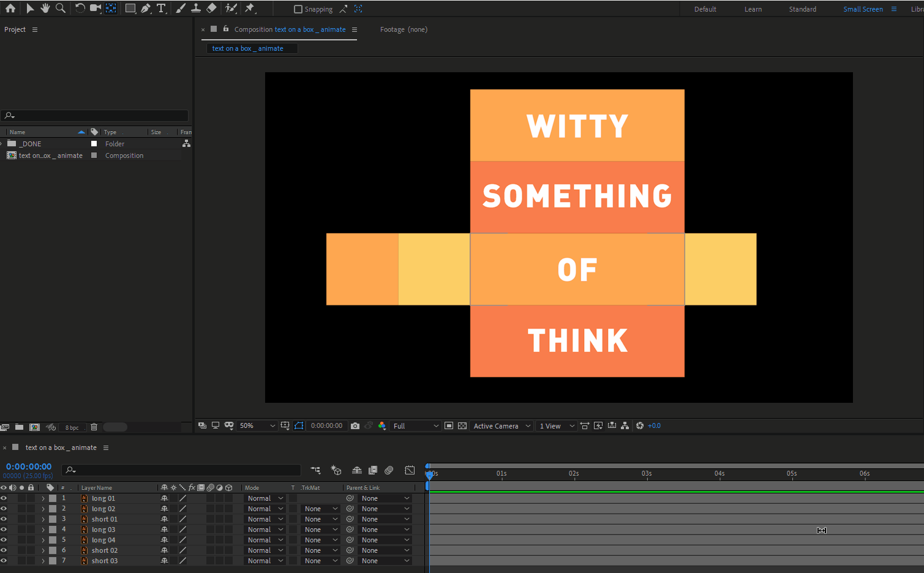Click the 8 bpc color depth button
The height and width of the screenshot is (573, 924).
coord(72,428)
